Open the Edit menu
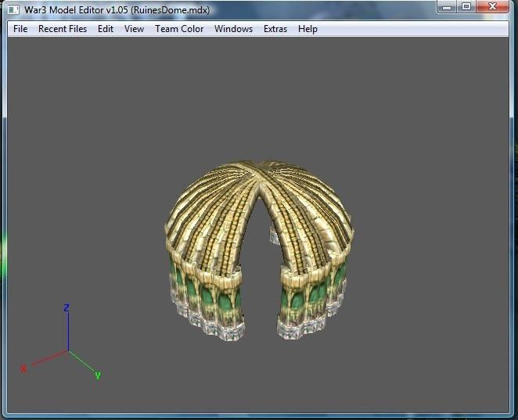This screenshot has height=420, width=518. 106,29
